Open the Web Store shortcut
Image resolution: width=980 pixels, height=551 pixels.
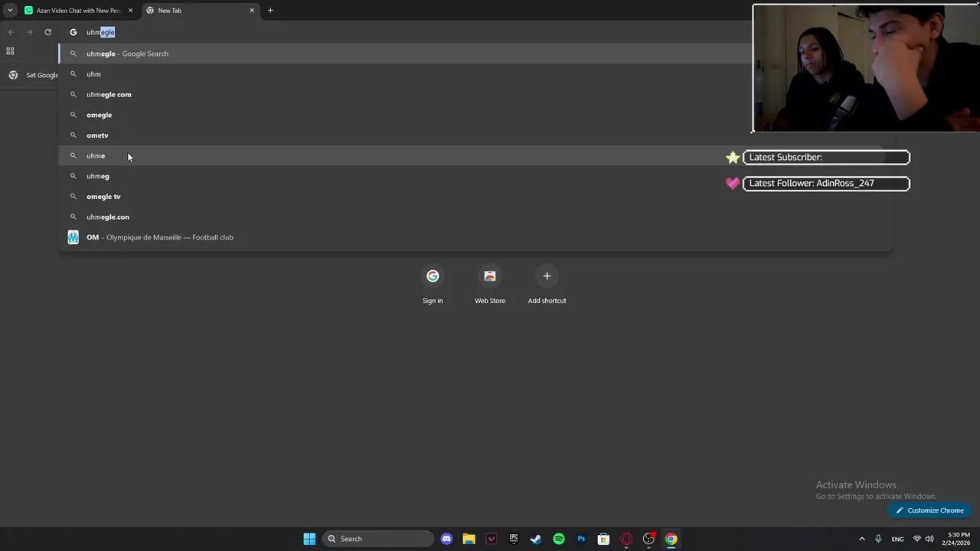[x=490, y=285]
